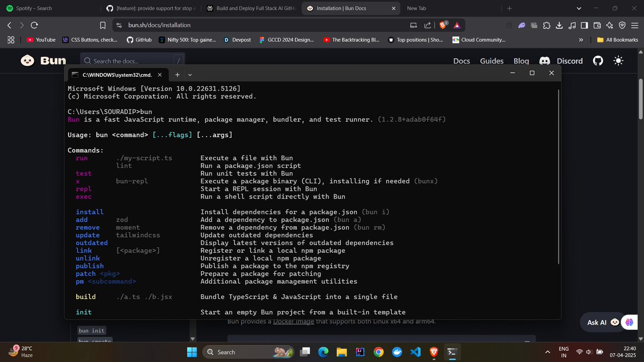Open the YouTube bookmark
Viewport: 644px width, 362px height.
tap(41, 40)
